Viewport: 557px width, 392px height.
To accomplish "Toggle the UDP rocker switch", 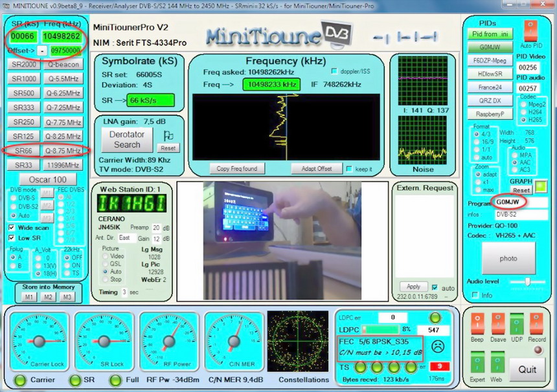I will pos(516,323).
